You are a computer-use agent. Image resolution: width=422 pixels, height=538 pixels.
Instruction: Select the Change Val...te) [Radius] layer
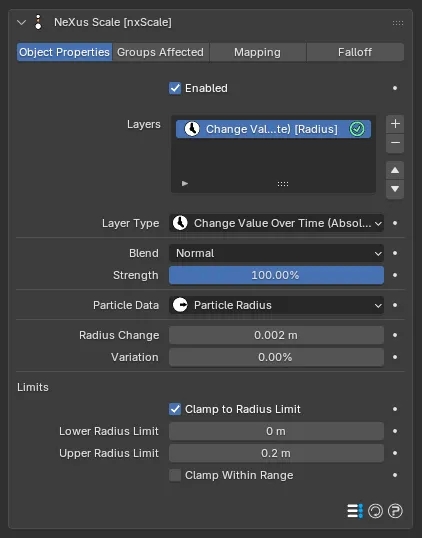tap(273, 129)
